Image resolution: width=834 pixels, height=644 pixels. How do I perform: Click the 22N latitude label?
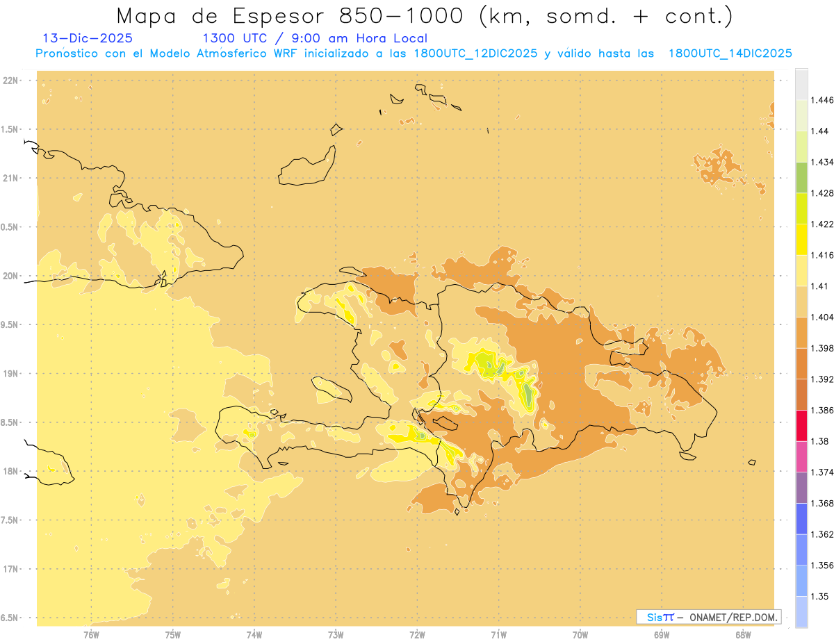click(10, 81)
